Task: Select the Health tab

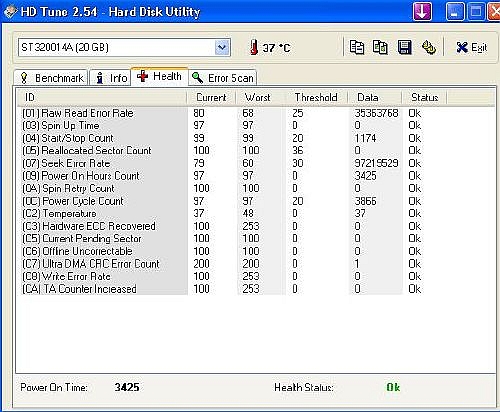Action: [159, 76]
